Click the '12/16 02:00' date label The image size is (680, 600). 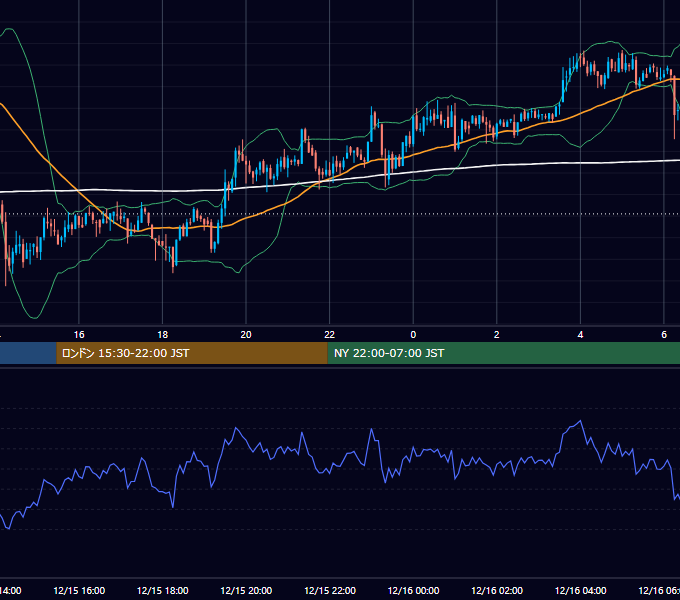(497, 590)
